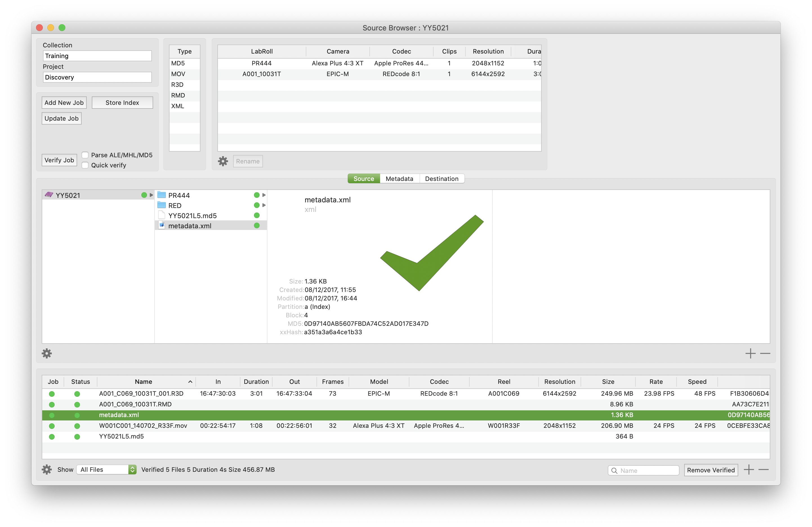Open the gear menu beside Show
Screen dimensions: 812x527
coord(47,469)
